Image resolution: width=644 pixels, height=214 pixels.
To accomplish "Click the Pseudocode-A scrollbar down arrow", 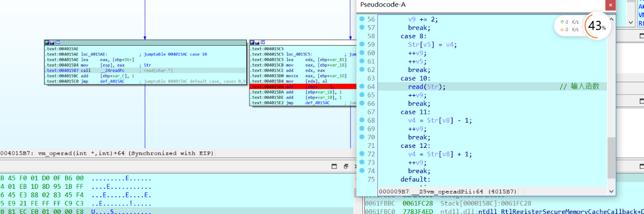I will pyautogui.click(x=611, y=191).
